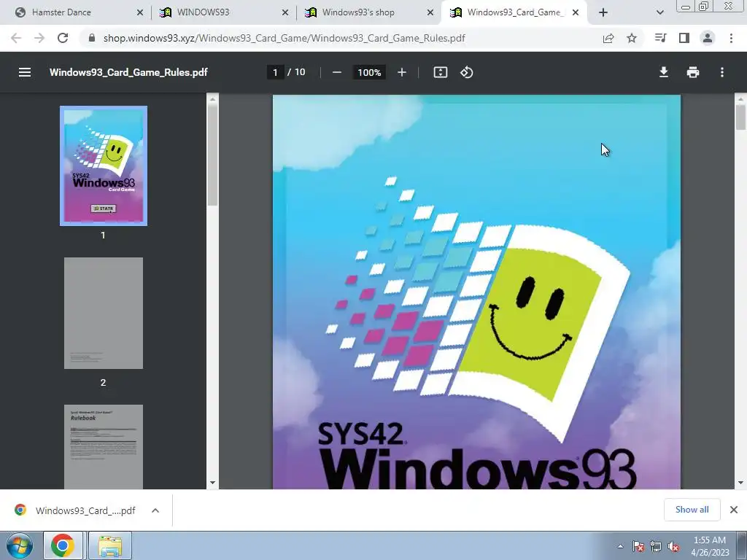Screen dimensions: 747x560
Task: Print the PDF document
Action: 693,72
